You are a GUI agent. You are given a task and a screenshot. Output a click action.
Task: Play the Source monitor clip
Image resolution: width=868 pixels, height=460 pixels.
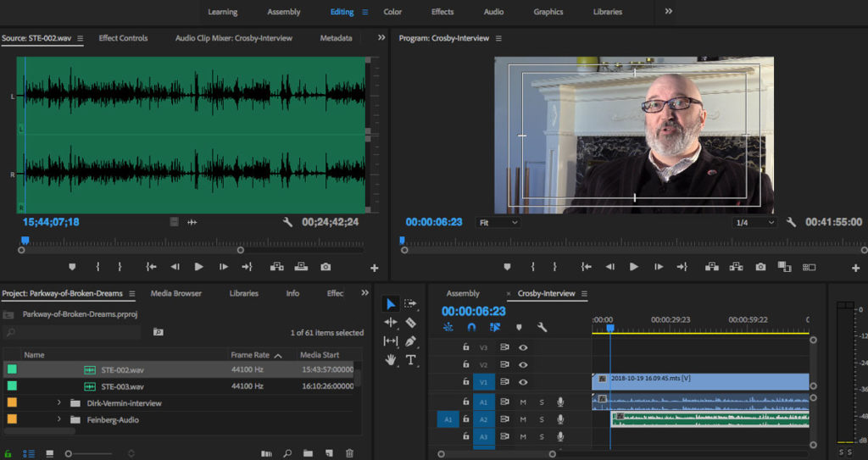coord(198,267)
